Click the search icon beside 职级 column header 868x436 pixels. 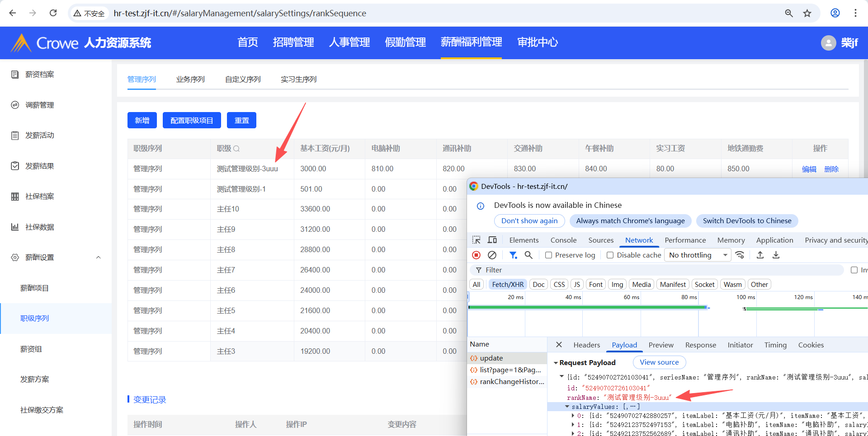click(236, 149)
